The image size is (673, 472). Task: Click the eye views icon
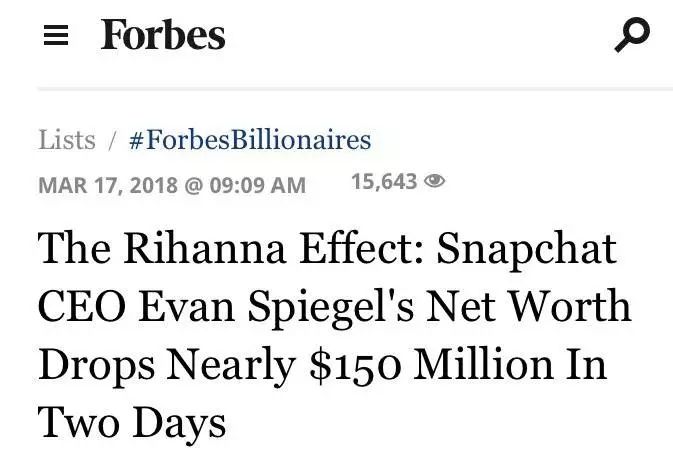point(434,181)
